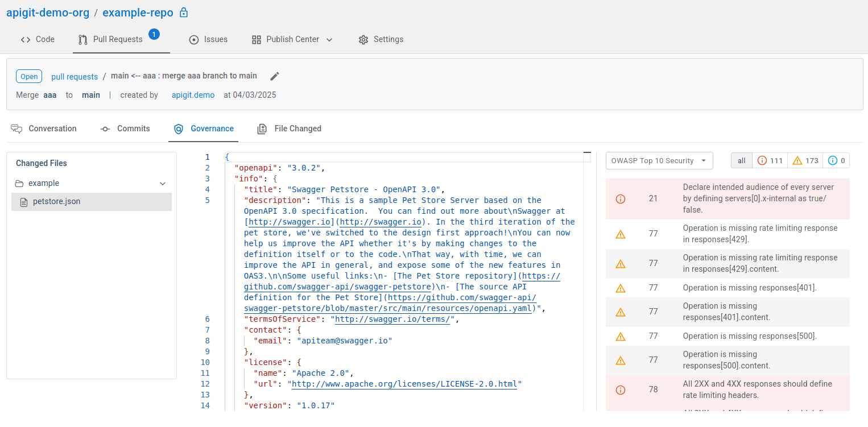
Task: Open the example-repo link
Action: 138,13
